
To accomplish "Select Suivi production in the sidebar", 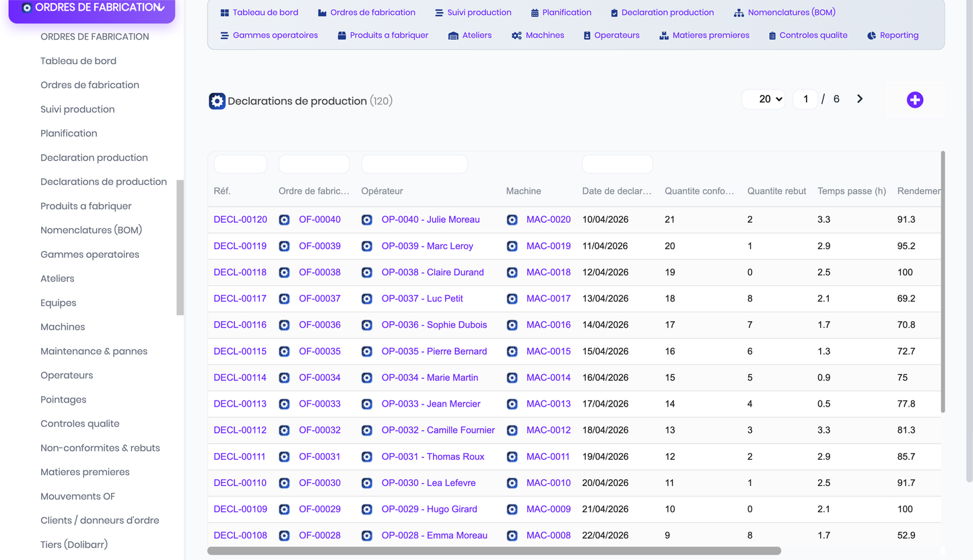I will [x=77, y=109].
